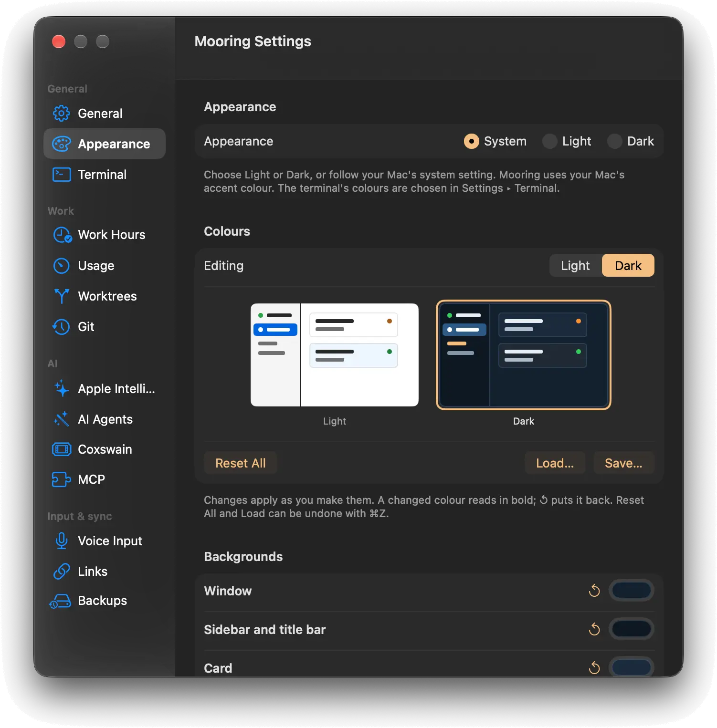717x728 pixels.
Task: Open Voice Input via the microphone icon
Action: 61,541
